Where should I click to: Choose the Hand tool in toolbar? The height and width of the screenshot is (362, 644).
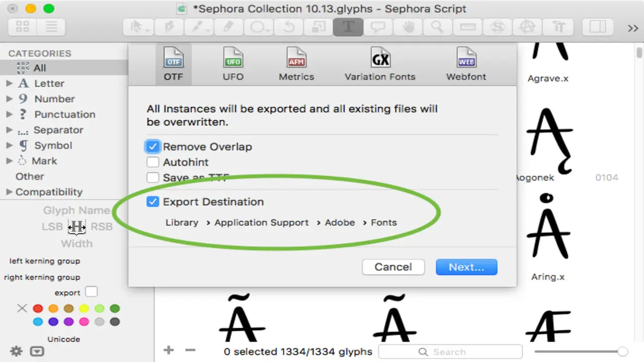[408, 27]
